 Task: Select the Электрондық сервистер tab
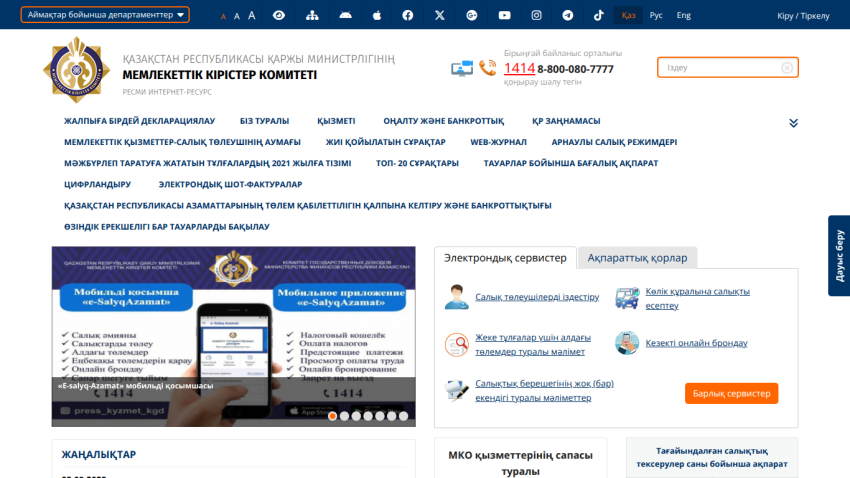pos(505,258)
